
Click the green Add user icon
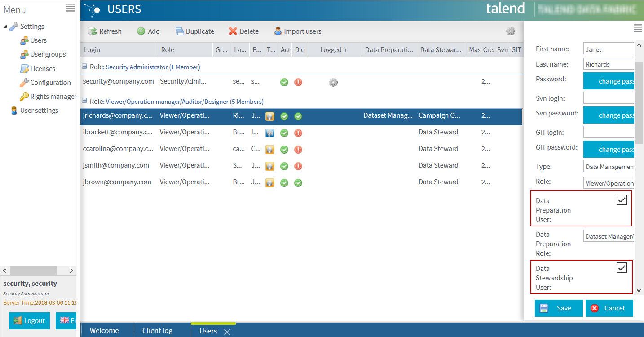tap(141, 31)
